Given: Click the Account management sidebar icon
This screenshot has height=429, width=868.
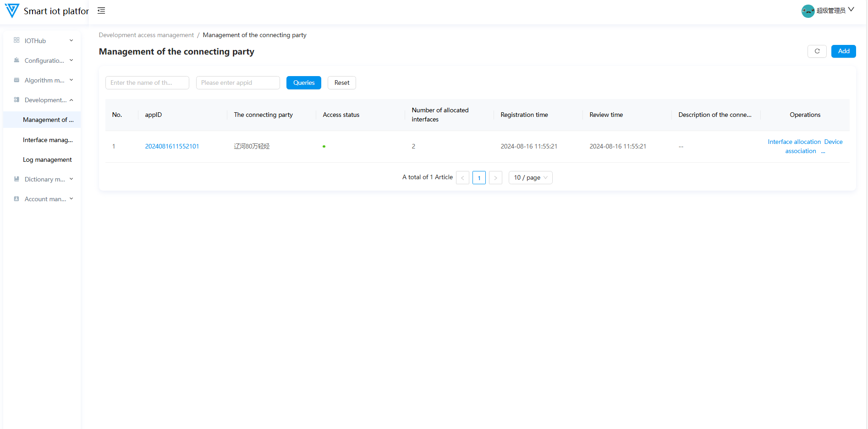Looking at the screenshot, I should 16,199.
